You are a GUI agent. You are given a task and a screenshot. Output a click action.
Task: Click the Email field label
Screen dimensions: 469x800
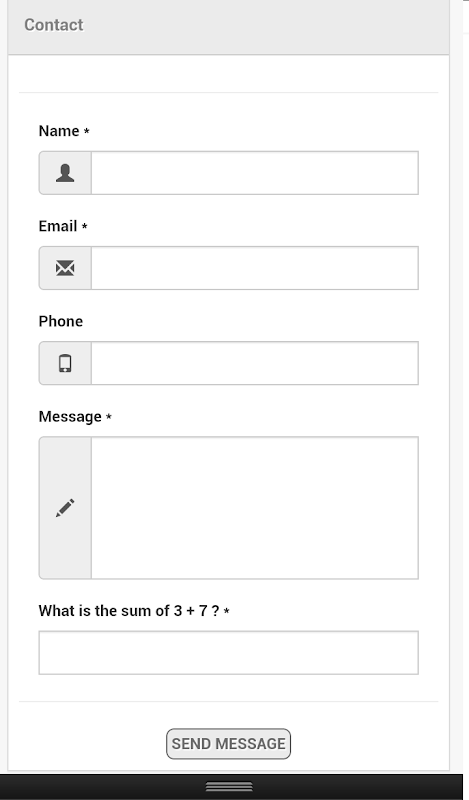click(x=58, y=226)
